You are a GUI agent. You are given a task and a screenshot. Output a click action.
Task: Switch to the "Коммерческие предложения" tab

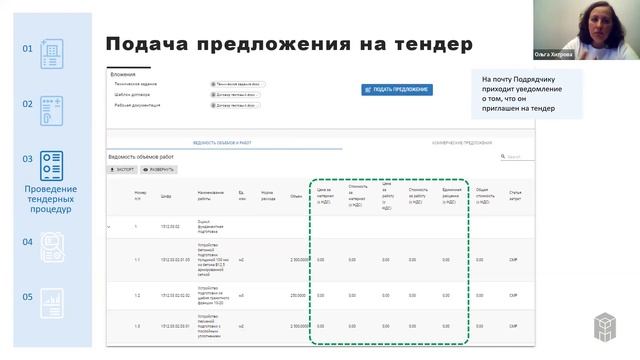pos(462,143)
